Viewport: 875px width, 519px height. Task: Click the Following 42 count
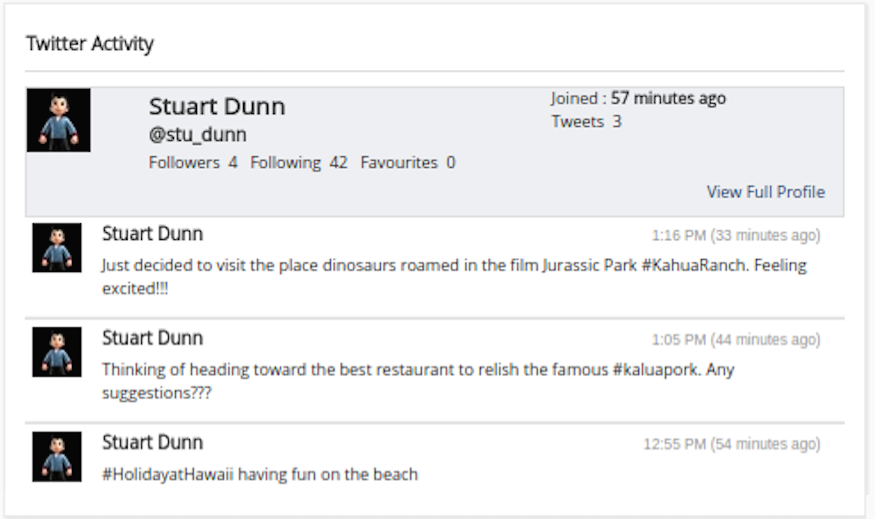click(x=298, y=162)
